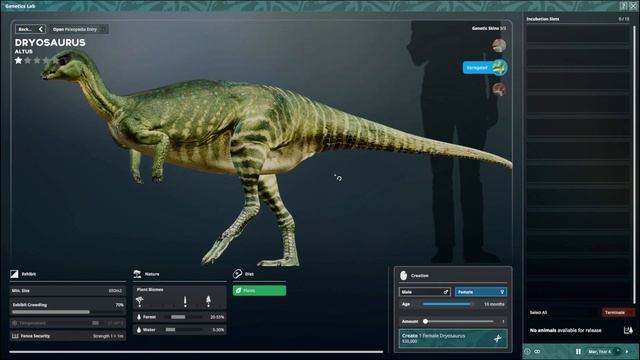The width and height of the screenshot is (640, 360).
Task: Select Female sex option
Action: click(481, 292)
